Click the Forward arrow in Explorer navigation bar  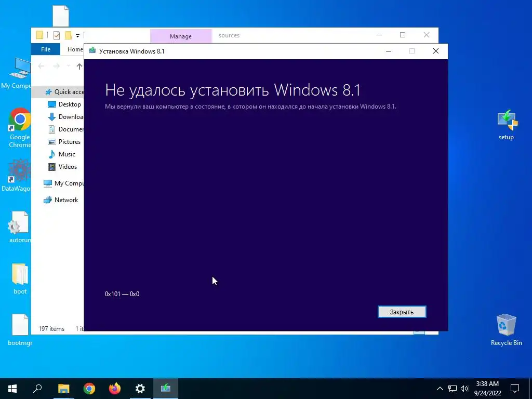pos(56,66)
